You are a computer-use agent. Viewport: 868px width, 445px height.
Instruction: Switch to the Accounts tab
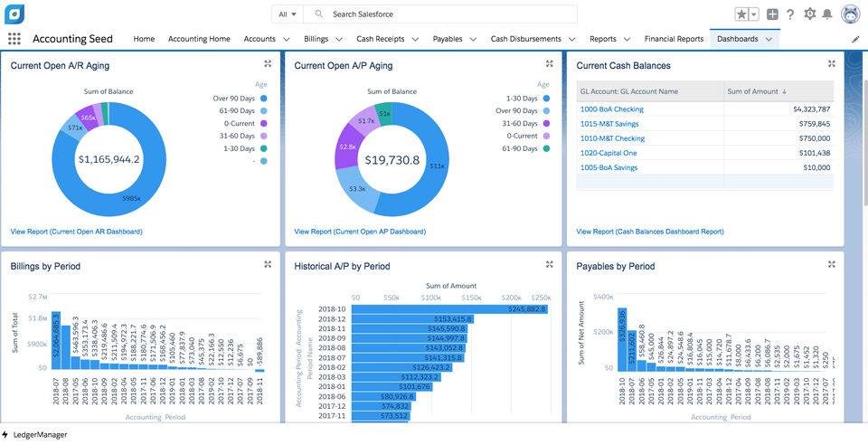point(259,39)
